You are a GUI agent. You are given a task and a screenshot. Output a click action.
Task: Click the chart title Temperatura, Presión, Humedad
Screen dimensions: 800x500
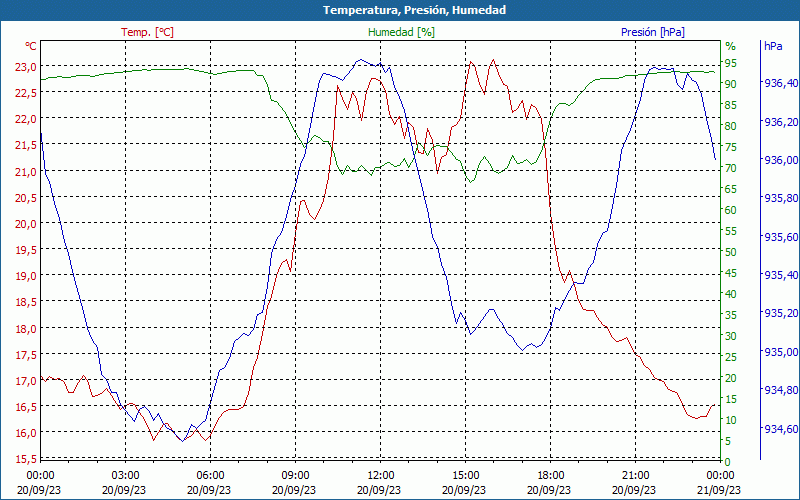tap(414, 10)
